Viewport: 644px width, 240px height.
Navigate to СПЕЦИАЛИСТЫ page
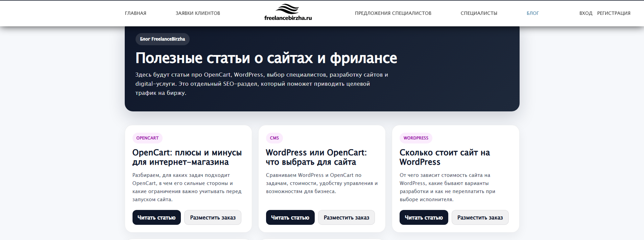coord(479,13)
